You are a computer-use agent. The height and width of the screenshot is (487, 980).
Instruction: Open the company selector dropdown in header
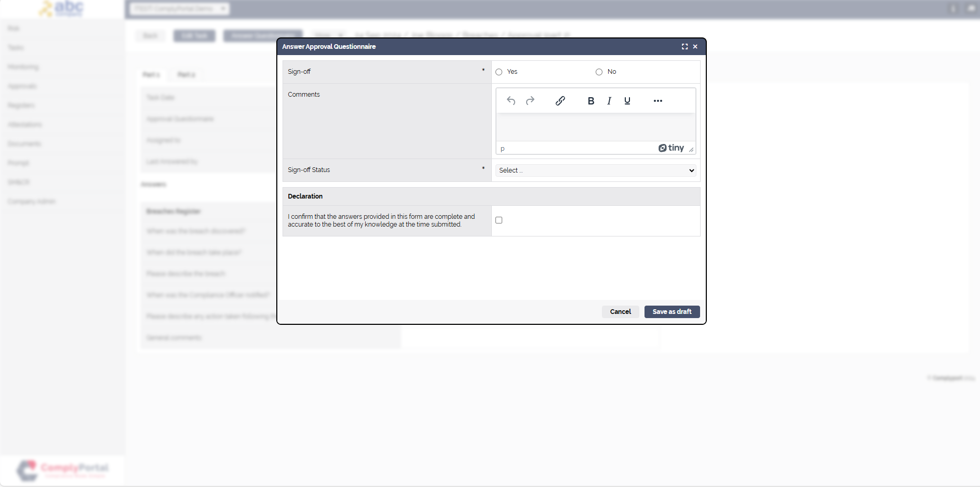(x=179, y=9)
